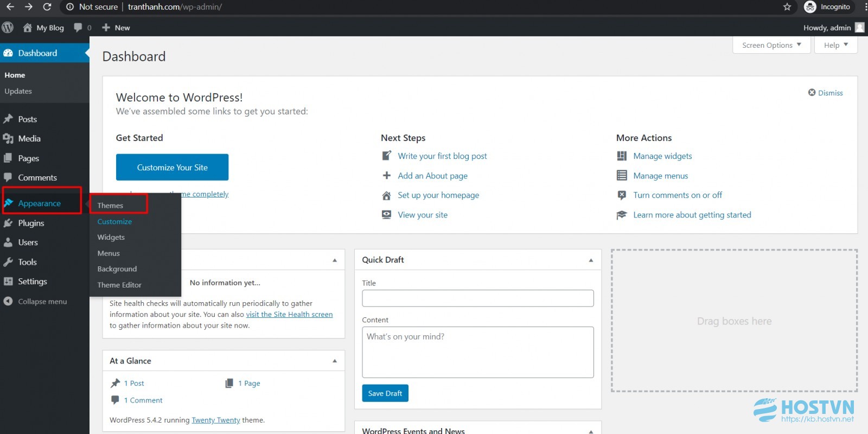The image size is (868, 434).
Task: Collapse the At a Glance box
Action: pos(335,361)
